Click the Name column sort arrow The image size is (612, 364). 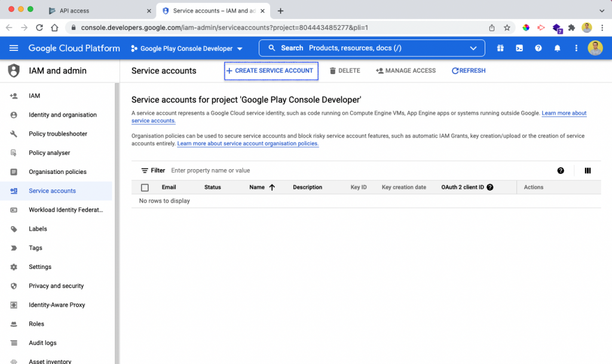[x=272, y=187]
